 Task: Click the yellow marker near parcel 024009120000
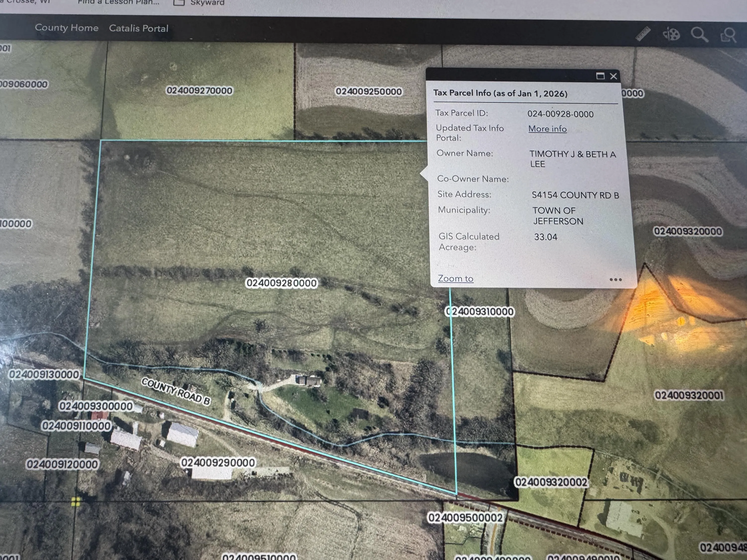[x=76, y=502]
